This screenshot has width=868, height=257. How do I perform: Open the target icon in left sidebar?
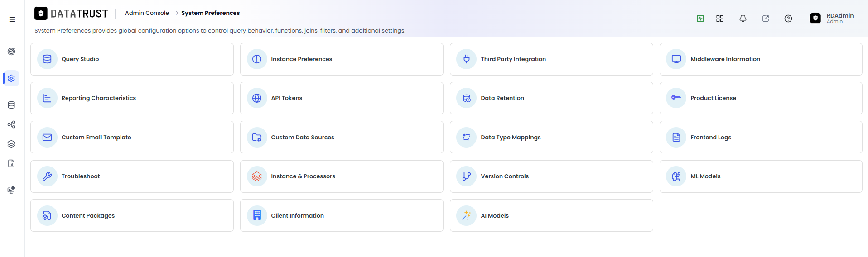click(11, 52)
